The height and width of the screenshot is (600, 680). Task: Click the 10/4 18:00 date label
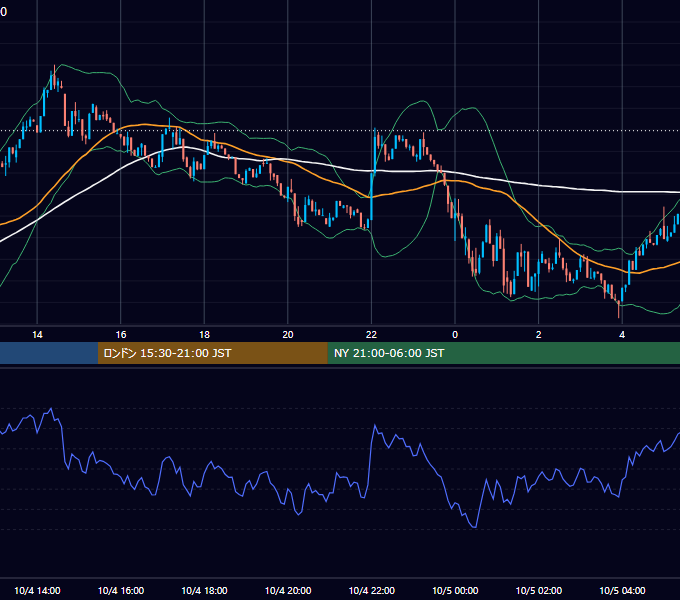(204, 590)
